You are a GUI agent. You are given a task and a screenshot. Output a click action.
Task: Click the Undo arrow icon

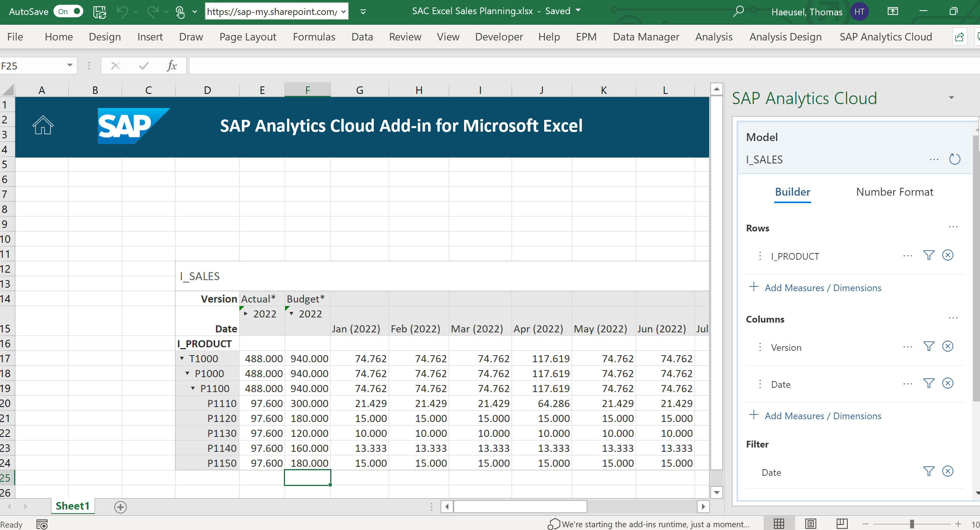tap(122, 12)
